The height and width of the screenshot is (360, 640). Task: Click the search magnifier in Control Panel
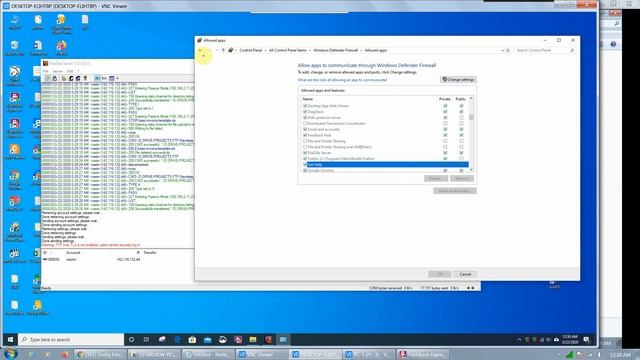tap(572, 50)
